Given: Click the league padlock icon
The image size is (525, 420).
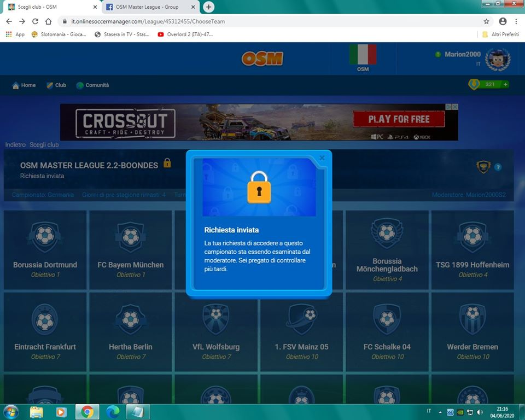Looking at the screenshot, I should click(167, 163).
